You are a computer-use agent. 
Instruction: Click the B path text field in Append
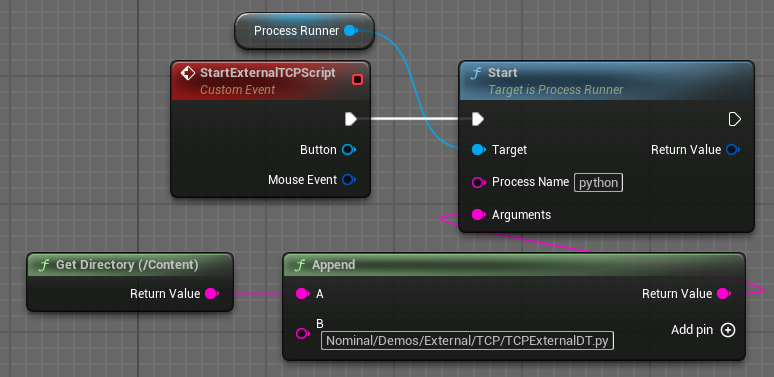467,340
